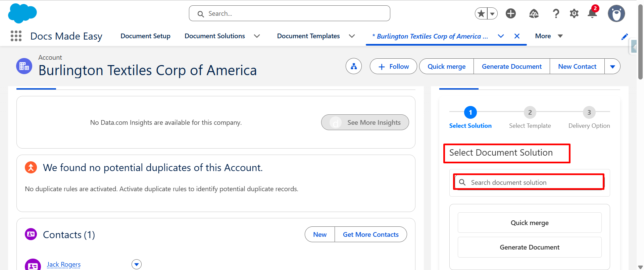Go to step 3 Delivery Option
Viewport: 644px width, 270px height.
[x=589, y=118]
